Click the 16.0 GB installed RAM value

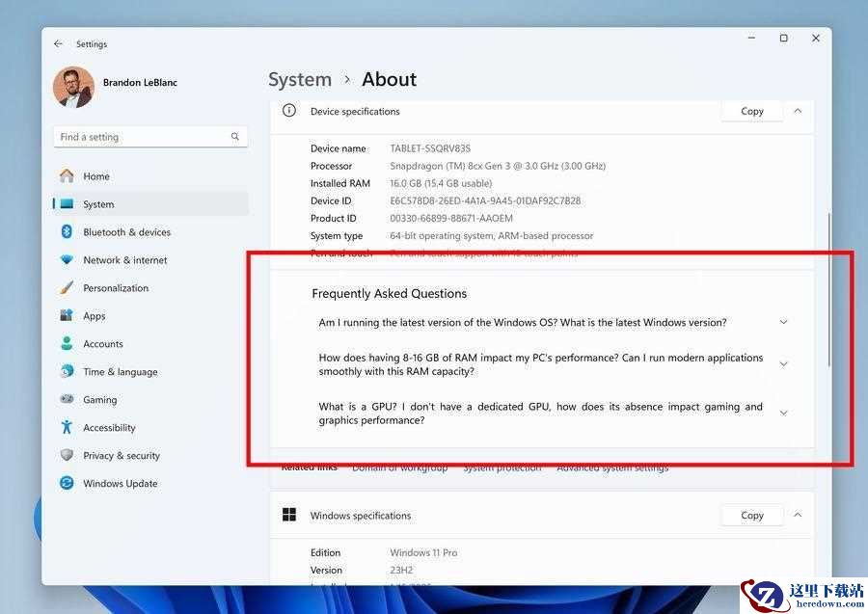pos(441,183)
